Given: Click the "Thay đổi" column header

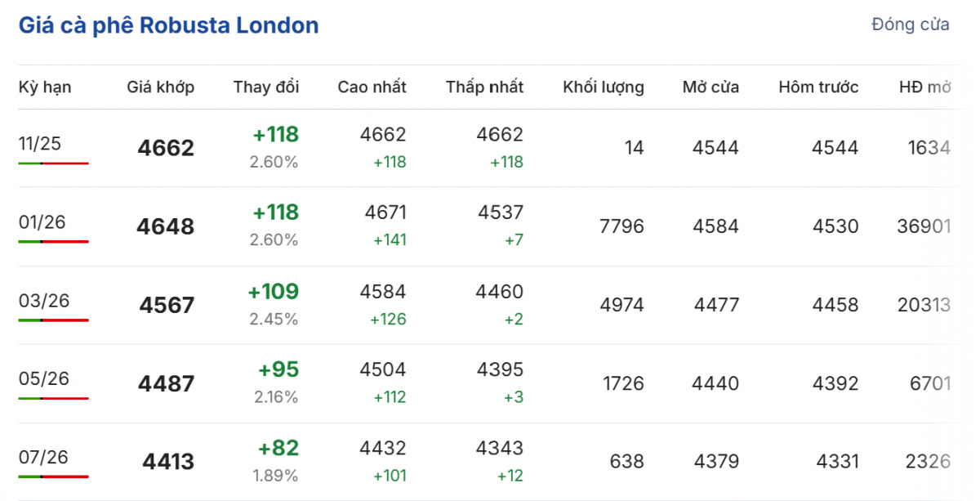Looking at the screenshot, I should pyautogui.click(x=265, y=87).
